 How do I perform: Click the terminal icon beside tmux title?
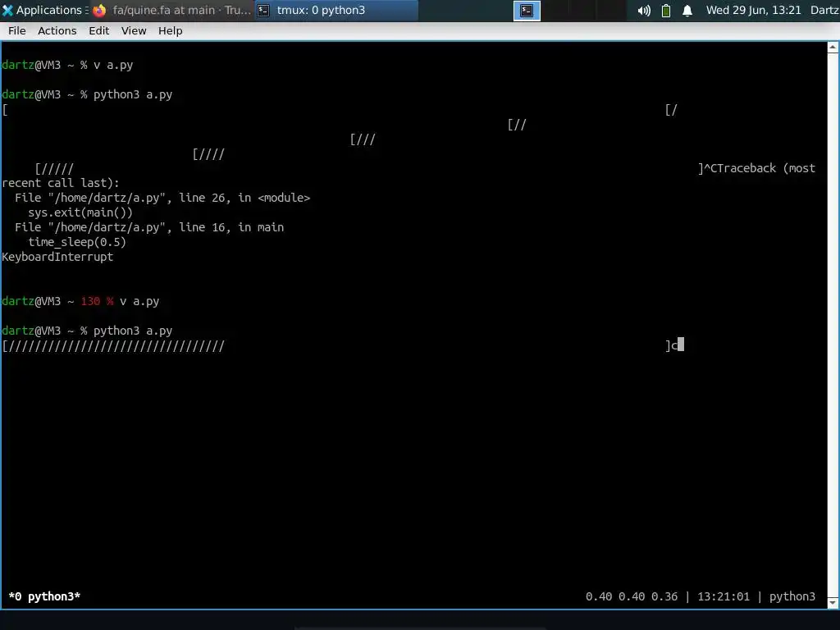pyautogui.click(x=263, y=10)
